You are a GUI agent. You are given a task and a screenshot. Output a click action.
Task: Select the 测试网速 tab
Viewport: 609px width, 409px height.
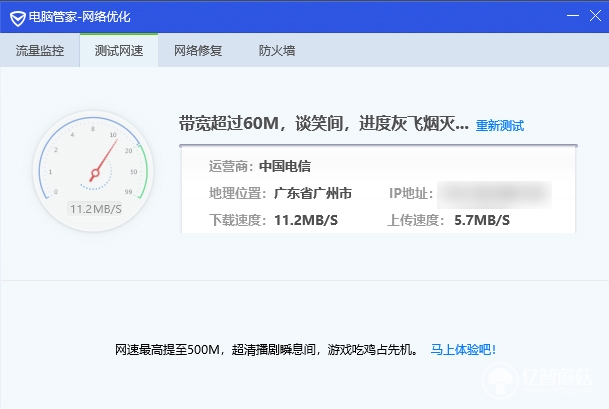click(x=119, y=50)
